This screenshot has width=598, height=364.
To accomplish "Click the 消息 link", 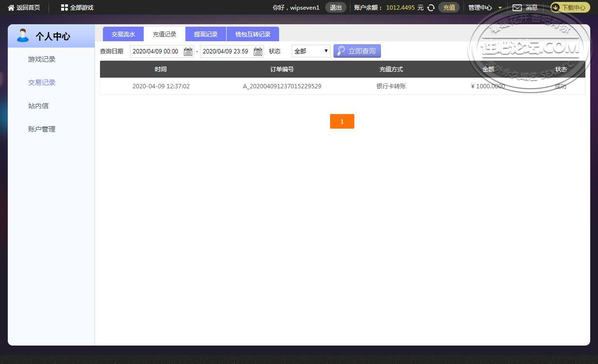I will coord(532,8).
